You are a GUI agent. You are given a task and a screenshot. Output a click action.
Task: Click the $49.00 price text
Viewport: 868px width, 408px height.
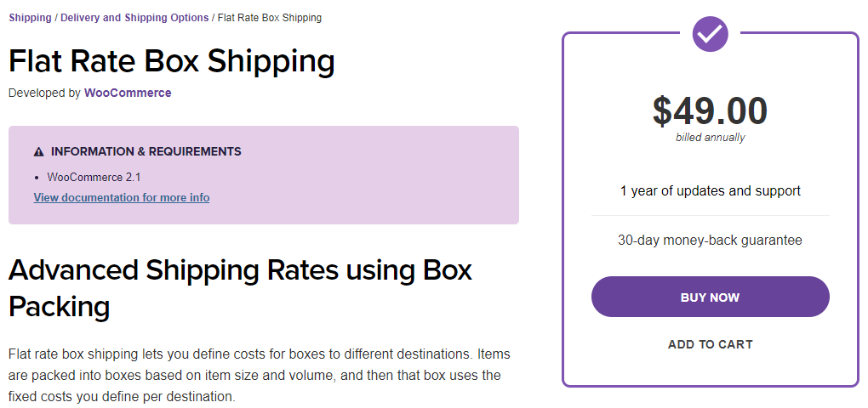(x=711, y=110)
